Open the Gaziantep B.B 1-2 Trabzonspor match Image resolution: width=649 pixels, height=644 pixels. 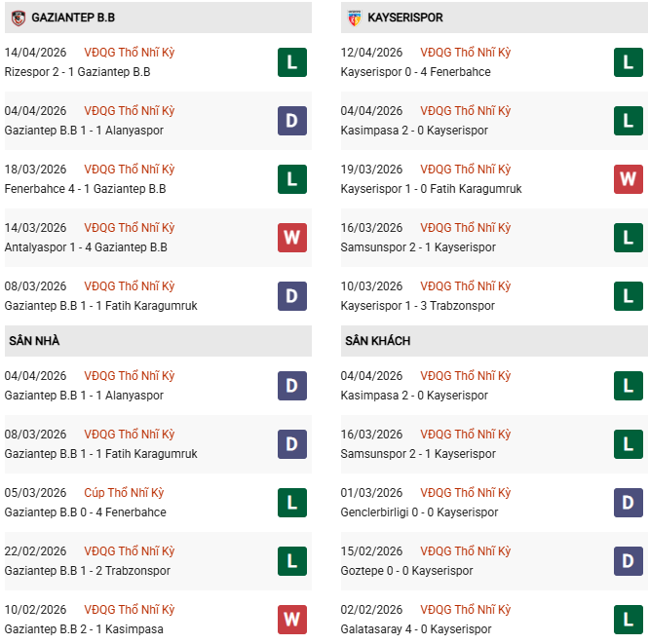pyautogui.click(x=87, y=571)
